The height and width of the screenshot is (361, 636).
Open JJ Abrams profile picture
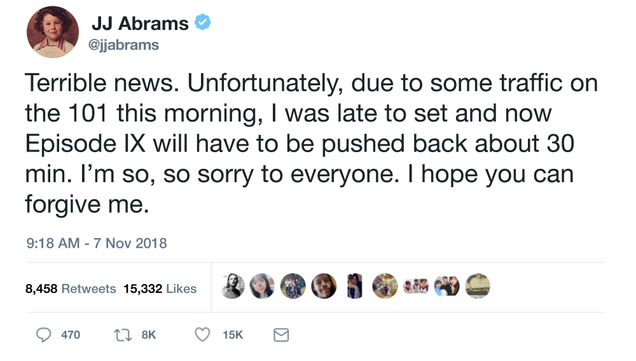click(x=53, y=32)
